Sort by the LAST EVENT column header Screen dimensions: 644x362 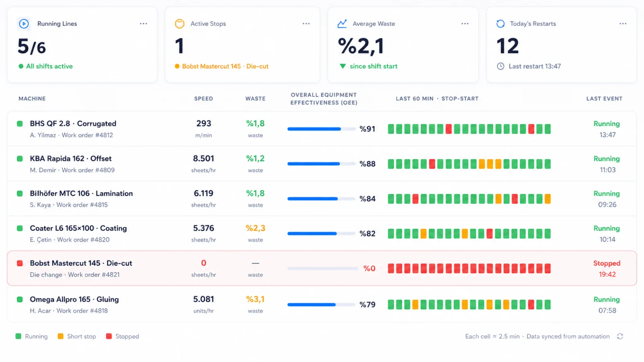[604, 99]
